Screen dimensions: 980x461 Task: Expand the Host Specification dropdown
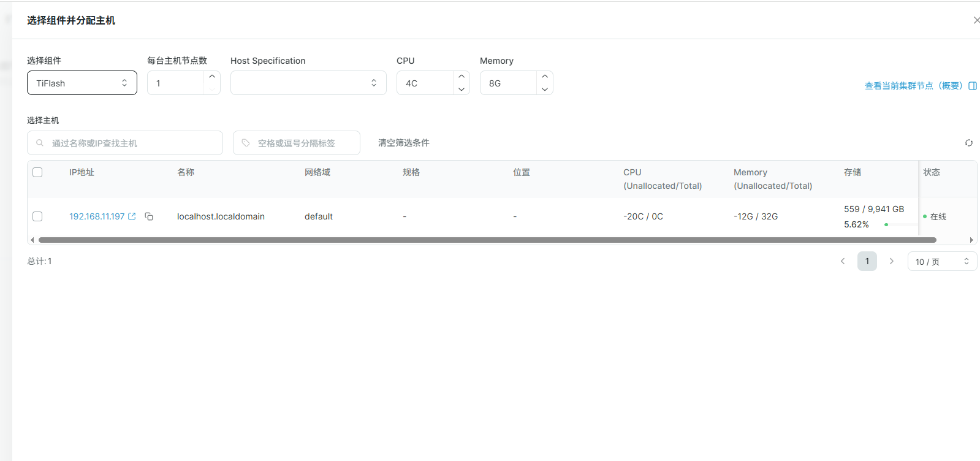click(308, 83)
